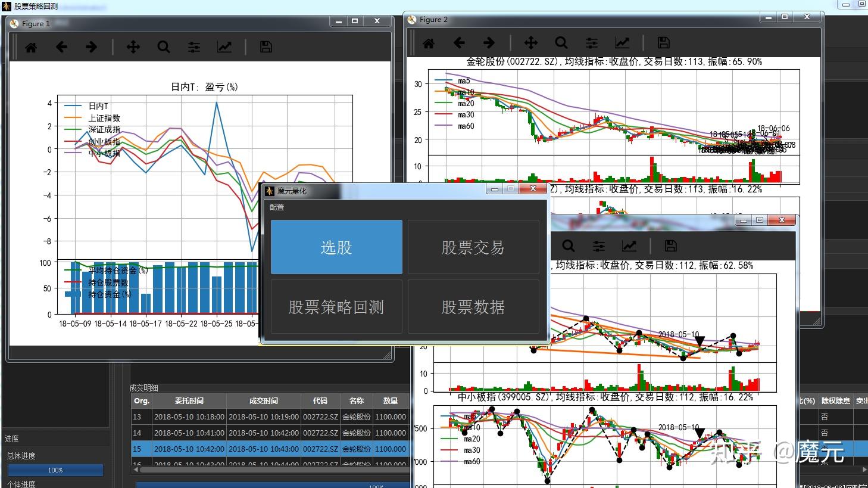Reset Figure 2 view with Home icon
This screenshot has height=488, width=868.
tap(428, 42)
